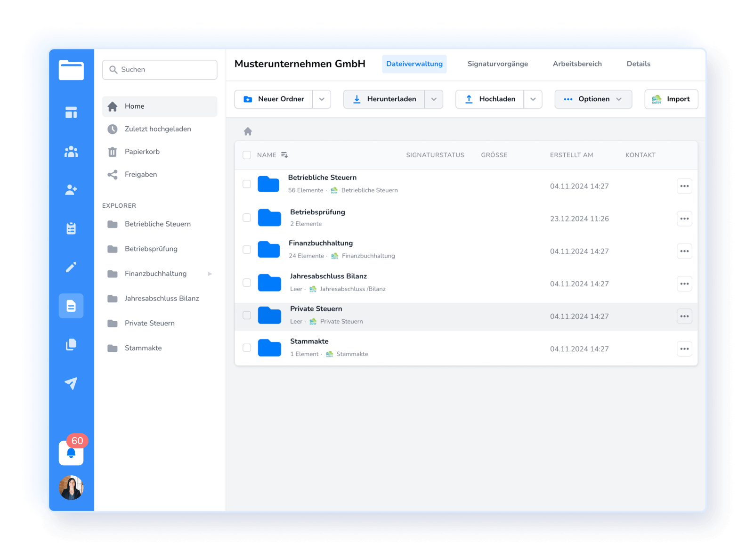The width and height of the screenshot is (754, 560).
Task: Click the add user icon in sidebar
Action: 71,190
